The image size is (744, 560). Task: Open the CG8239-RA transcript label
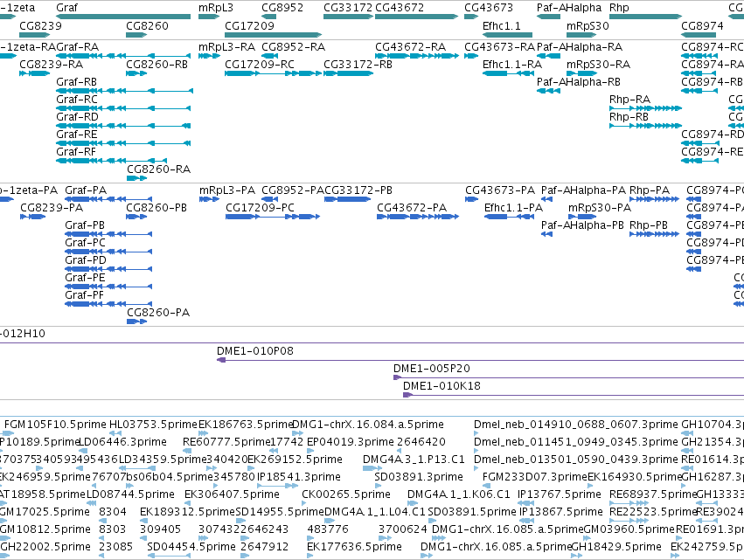[x=52, y=65]
